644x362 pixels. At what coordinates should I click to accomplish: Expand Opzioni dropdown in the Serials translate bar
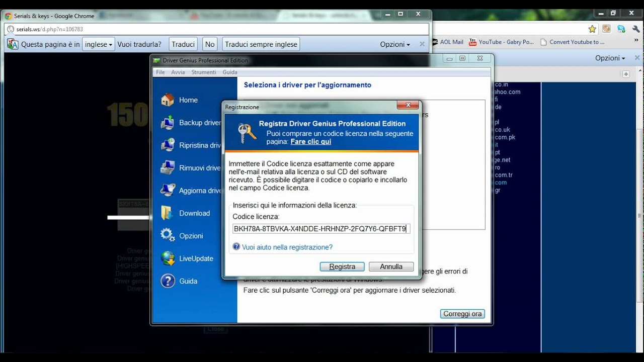(395, 44)
